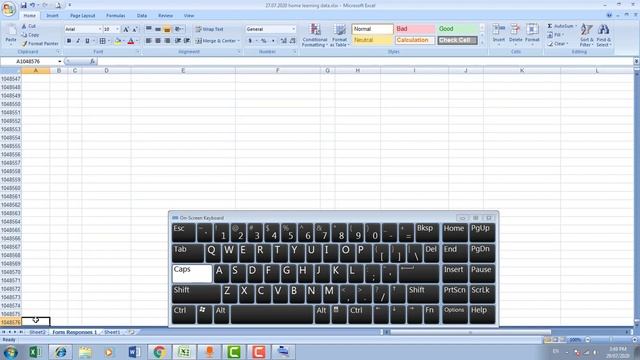Open the General number format dropdown
640x360 pixels.
(293, 29)
